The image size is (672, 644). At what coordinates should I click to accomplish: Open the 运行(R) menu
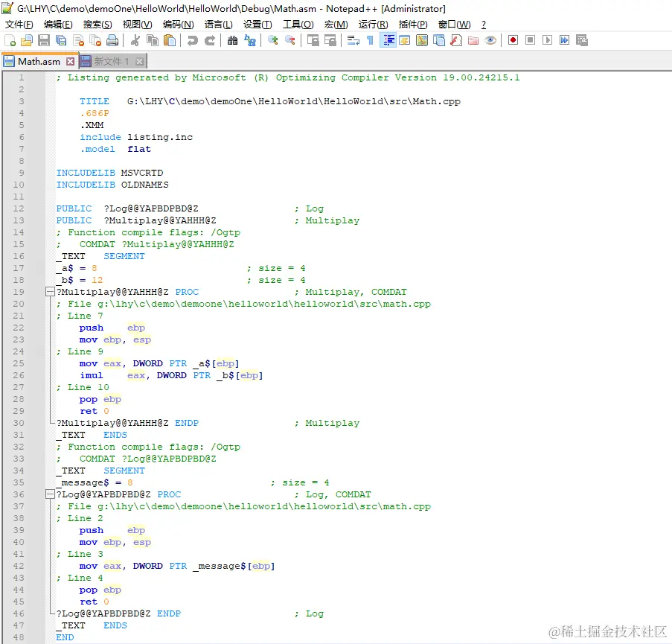click(374, 25)
